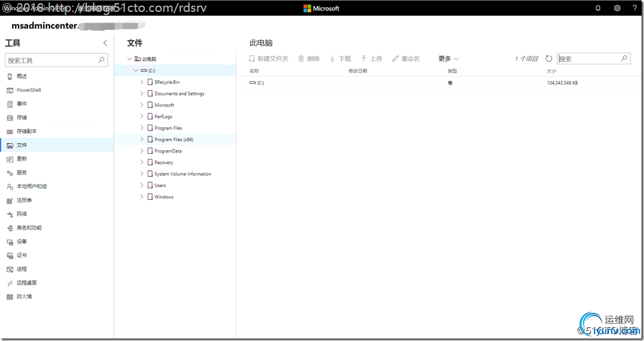Open the 事件 events tool icon

click(10, 104)
